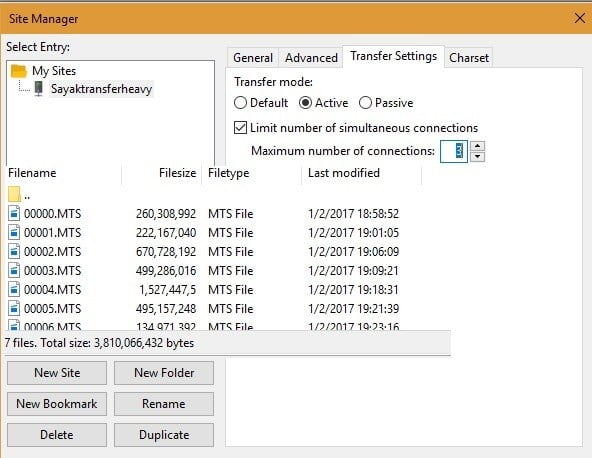Viewport: 592px width, 458px height.
Task: Select the 00000.MTS filename
Action: click(x=52, y=214)
